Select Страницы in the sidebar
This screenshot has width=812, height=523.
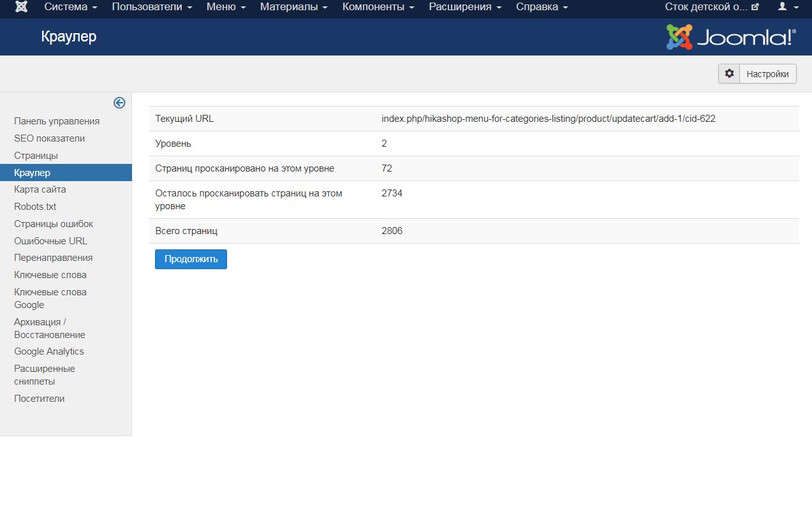coord(36,156)
